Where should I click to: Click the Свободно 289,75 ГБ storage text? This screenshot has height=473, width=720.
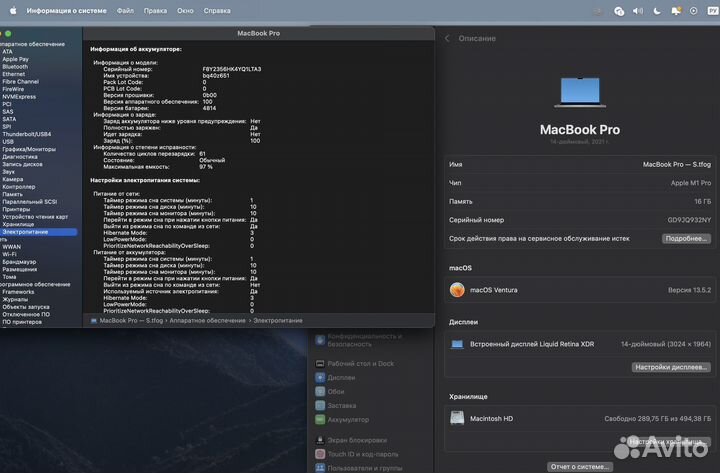pos(658,419)
